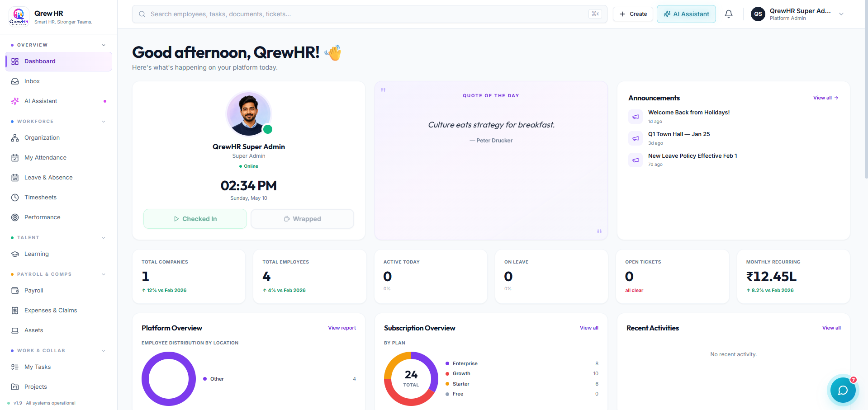Click the My Tasks checklist icon

point(15,367)
